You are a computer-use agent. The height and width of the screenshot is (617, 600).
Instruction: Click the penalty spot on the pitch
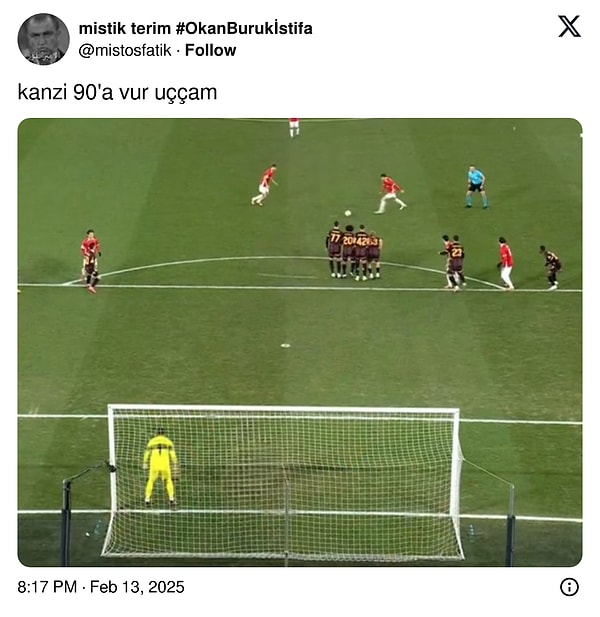pos(285,345)
